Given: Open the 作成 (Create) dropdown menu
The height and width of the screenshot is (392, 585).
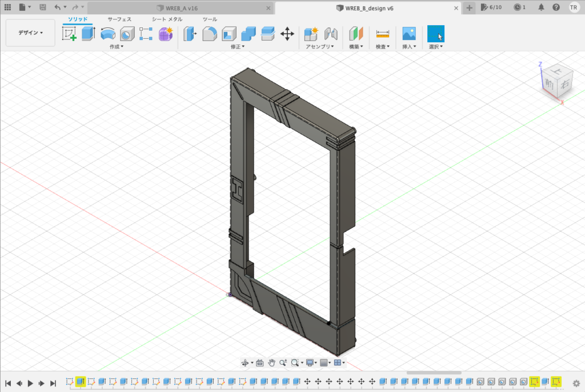Looking at the screenshot, I should coord(117,47).
